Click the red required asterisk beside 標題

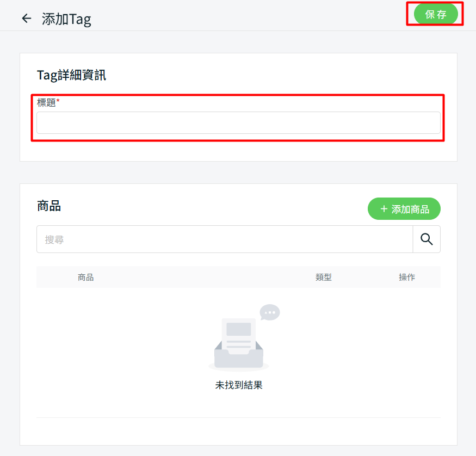58,101
